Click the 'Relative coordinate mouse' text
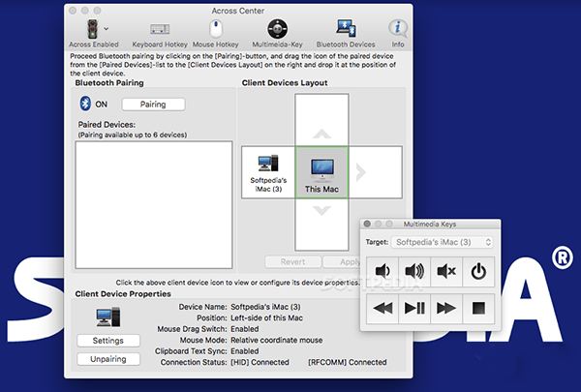The height and width of the screenshot is (392, 581). pyautogui.click(x=276, y=340)
